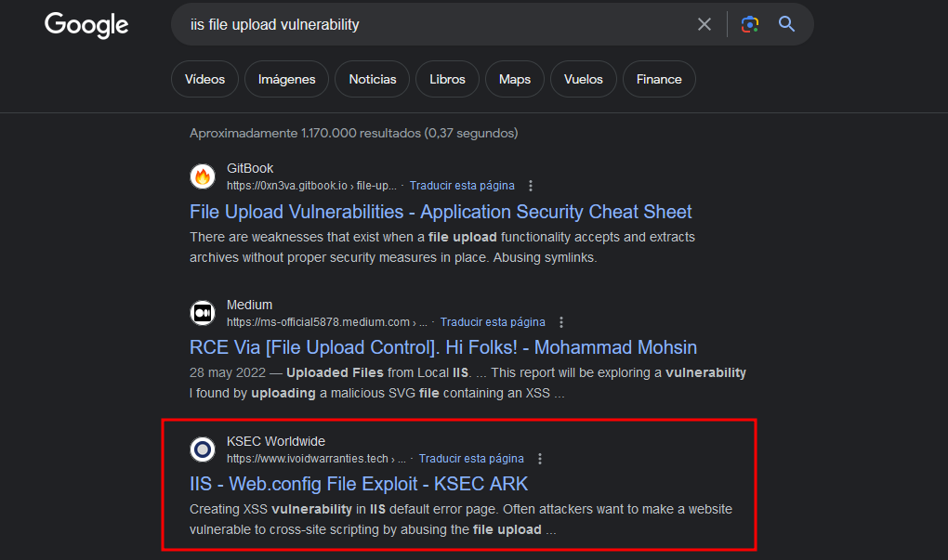Click the www.ivoidwarranties.tech URL
Image resolution: width=948 pixels, height=560 pixels.
(316, 459)
